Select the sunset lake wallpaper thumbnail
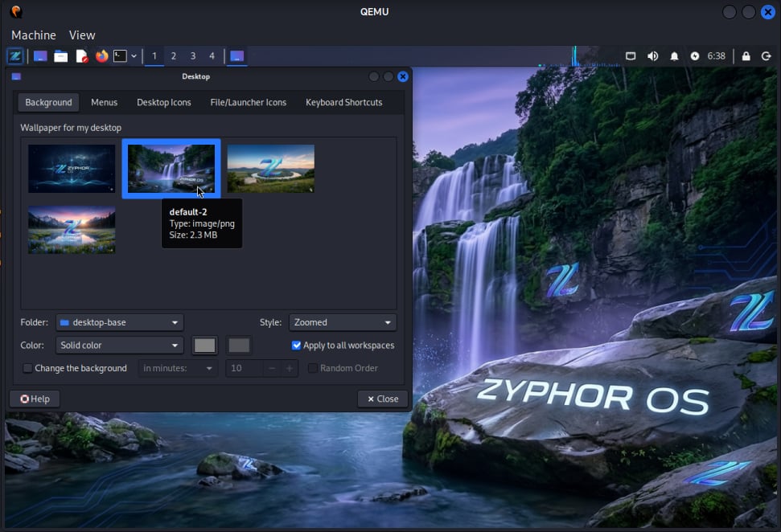 tap(72, 229)
